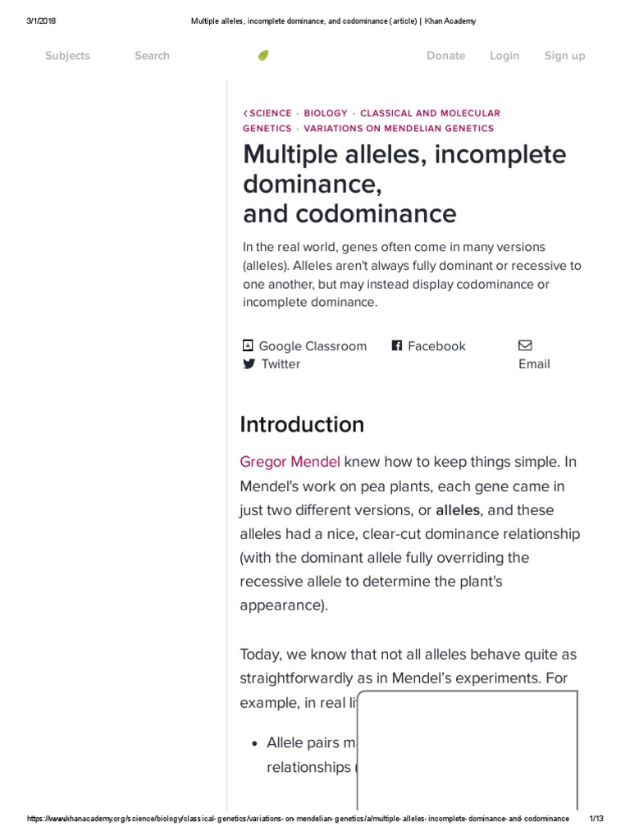Click the Khan Academy leaf logo
The height and width of the screenshot is (840, 630).
pyautogui.click(x=263, y=56)
